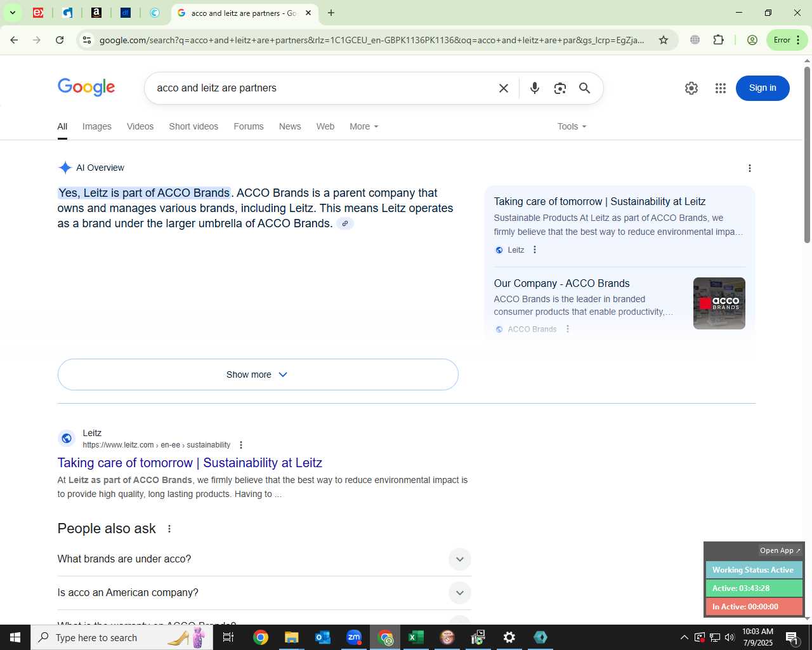Open Settings gear from taskbar
The height and width of the screenshot is (650, 812).
click(x=509, y=637)
